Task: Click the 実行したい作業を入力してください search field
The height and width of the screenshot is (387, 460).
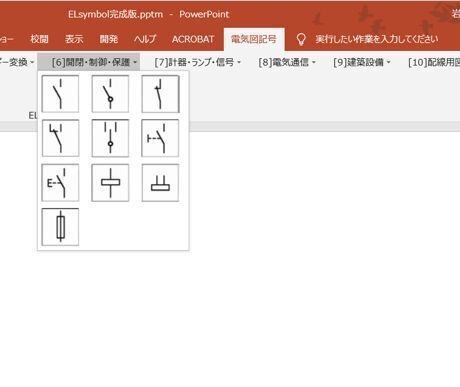Action: coord(377,39)
